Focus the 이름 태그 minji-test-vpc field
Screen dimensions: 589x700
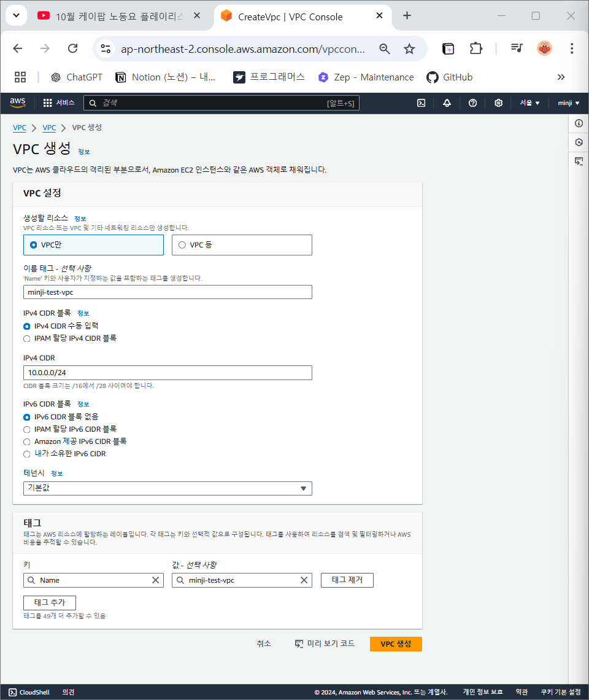click(167, 292)
